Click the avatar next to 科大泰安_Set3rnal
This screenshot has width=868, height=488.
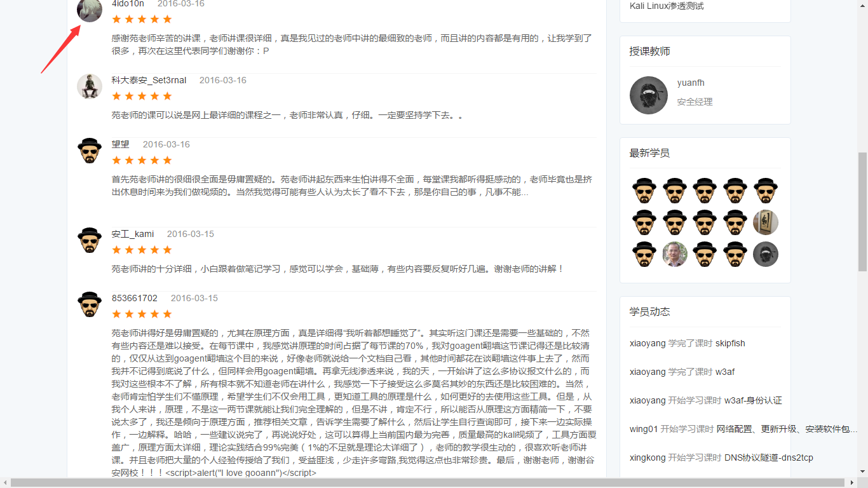point(90,86)
